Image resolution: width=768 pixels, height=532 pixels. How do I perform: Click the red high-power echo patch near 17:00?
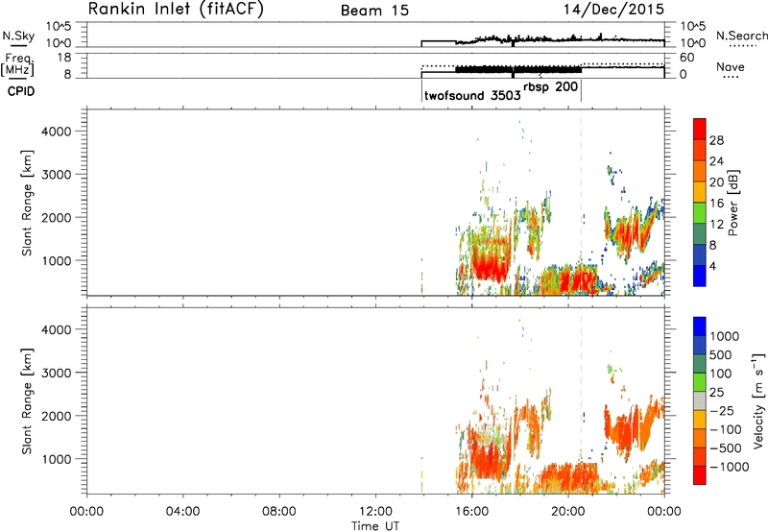click(490, 267)
